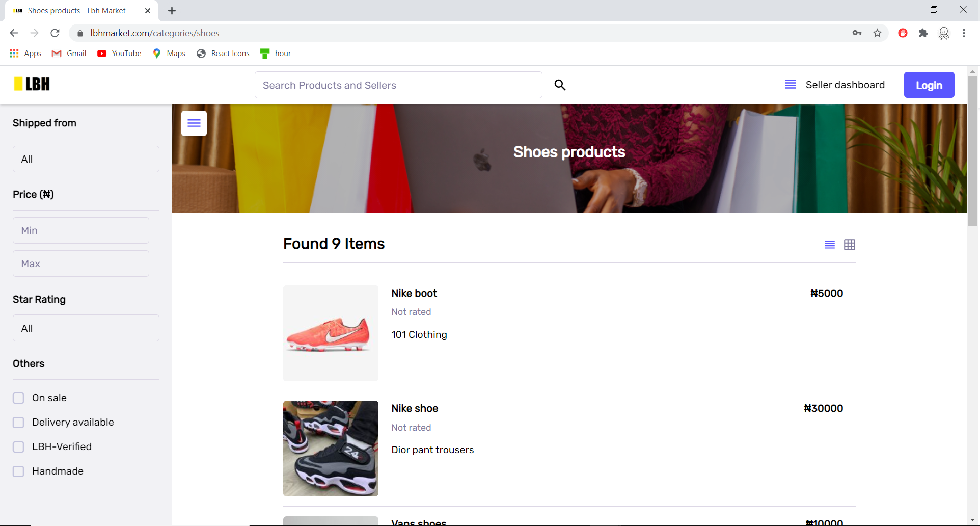Viewport: 980px width, 526px height.
Task: Open the Nike boot product image
Action: click(331, 333)
